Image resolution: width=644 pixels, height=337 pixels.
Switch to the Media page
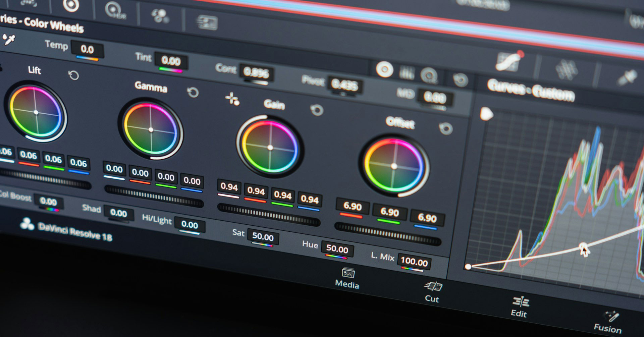pyautogui.click(x=347, y=278)
